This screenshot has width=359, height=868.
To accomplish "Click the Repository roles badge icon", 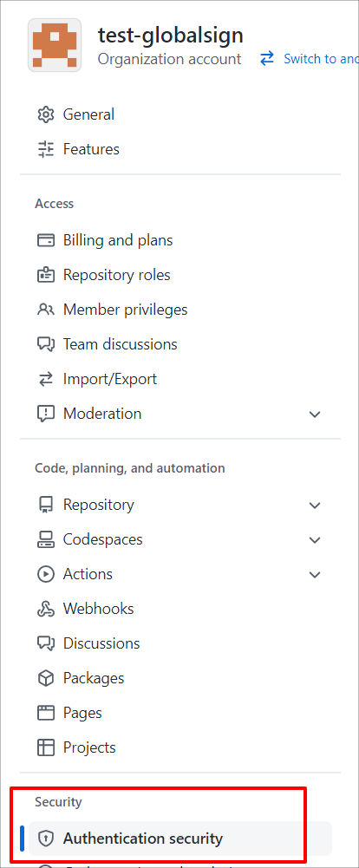I will (45, 275).
